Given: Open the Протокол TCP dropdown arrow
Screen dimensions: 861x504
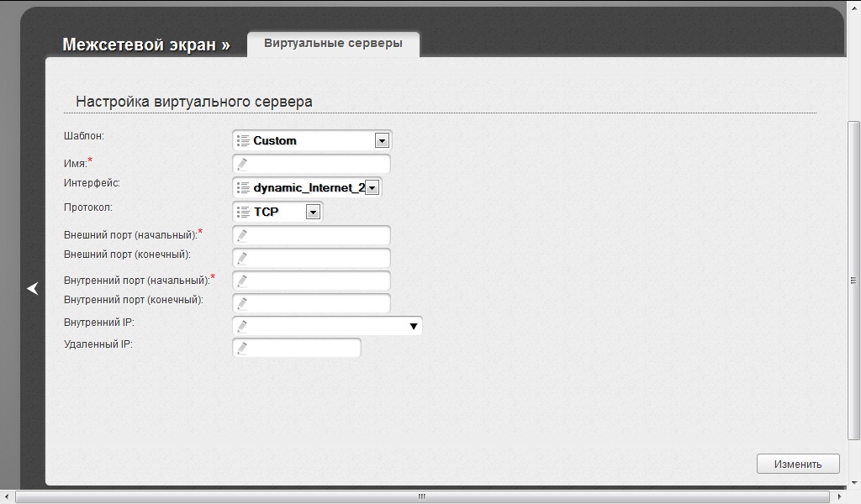Looking at the screenshot, I should tap(313, 212).
